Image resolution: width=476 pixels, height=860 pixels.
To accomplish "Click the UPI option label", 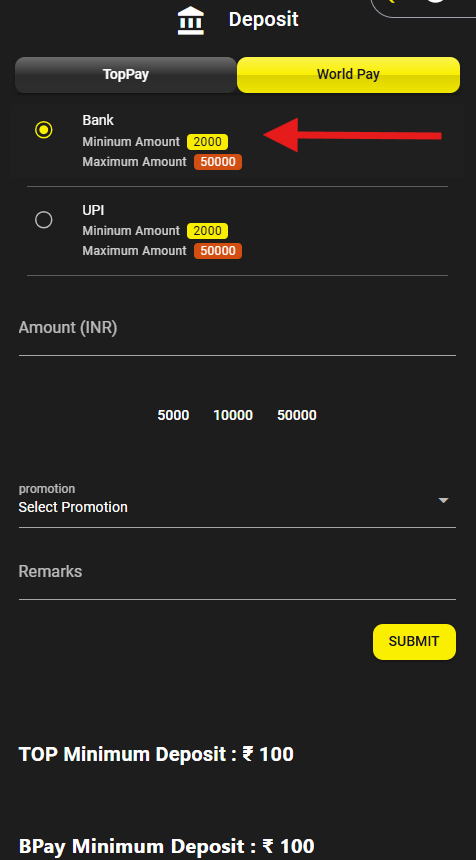I will click(x=93, y=210).
